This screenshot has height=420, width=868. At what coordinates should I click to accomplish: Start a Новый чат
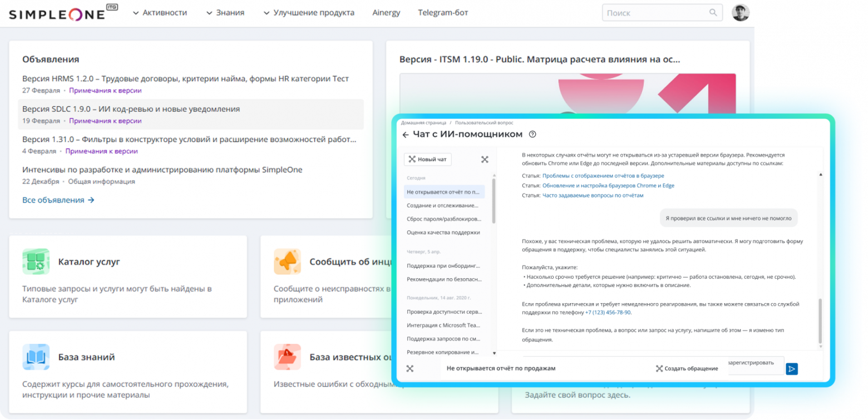pyautogui.click(x=427, y=160)
